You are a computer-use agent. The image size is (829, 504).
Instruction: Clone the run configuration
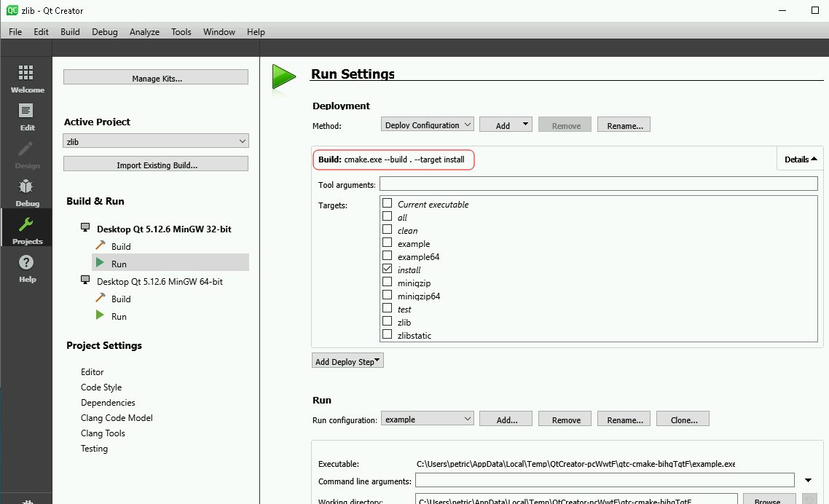tap(683, 419)
